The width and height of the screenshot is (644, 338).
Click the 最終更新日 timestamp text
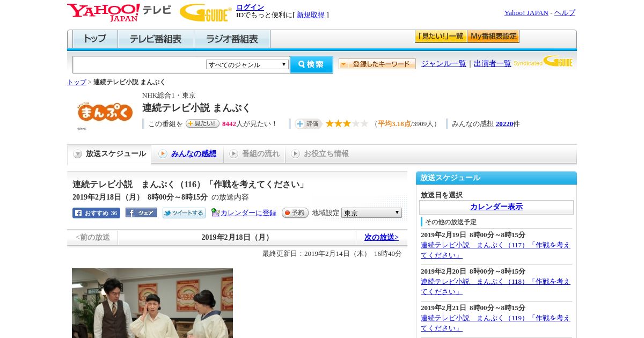(x=332, y=254)
